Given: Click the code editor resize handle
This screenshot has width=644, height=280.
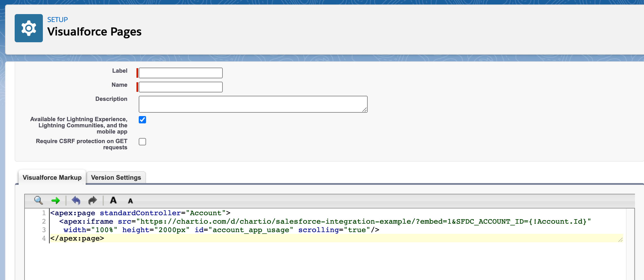Looking at the screenshot, I should [620, 240].
